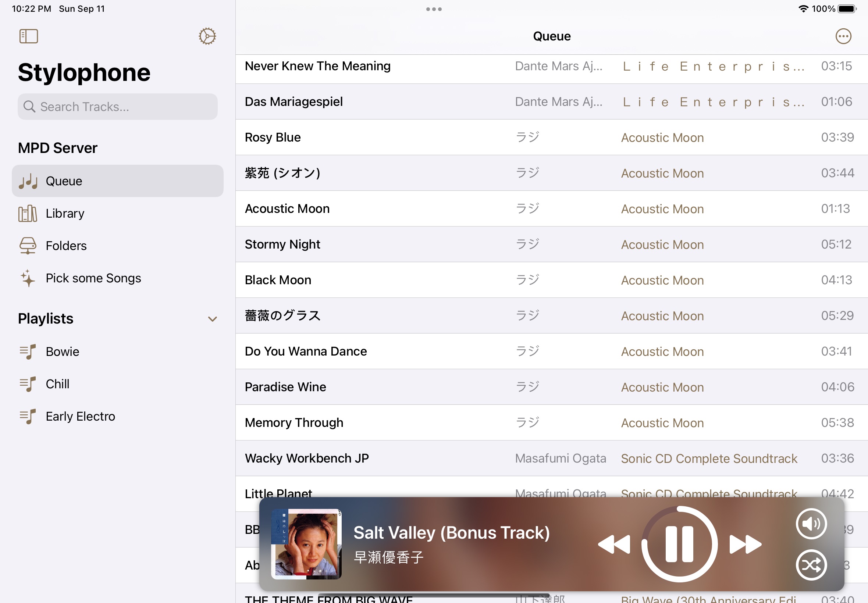Viewport: 868px width, 603px height.
Task: Skip to the next track
Action: [745, 545]
